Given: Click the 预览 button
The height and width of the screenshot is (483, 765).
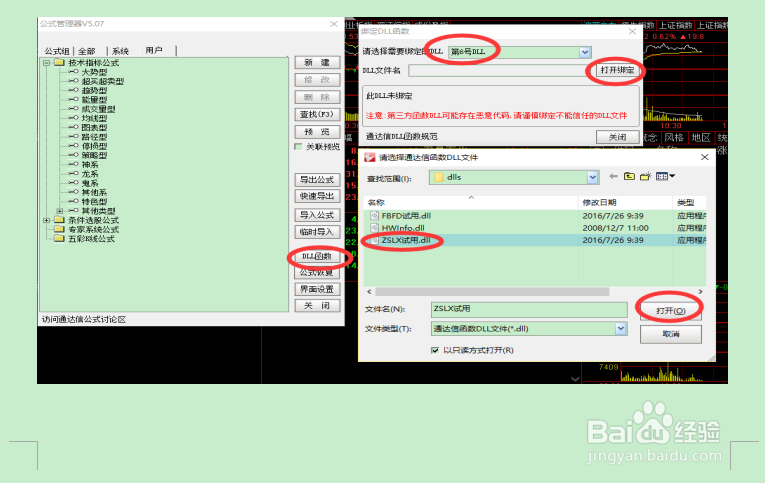Looking at the screenshot, I should 317,132.
